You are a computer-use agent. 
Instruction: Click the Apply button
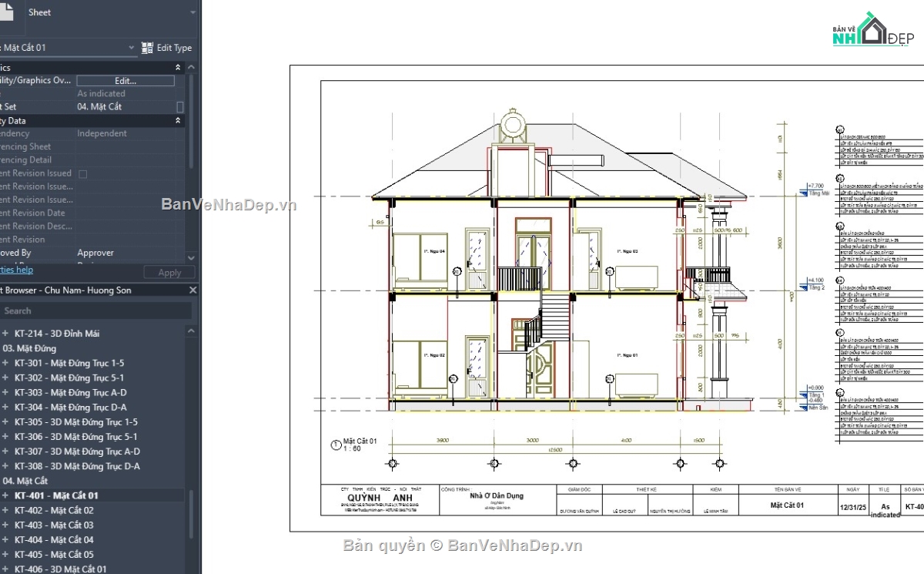pos(169,273)
